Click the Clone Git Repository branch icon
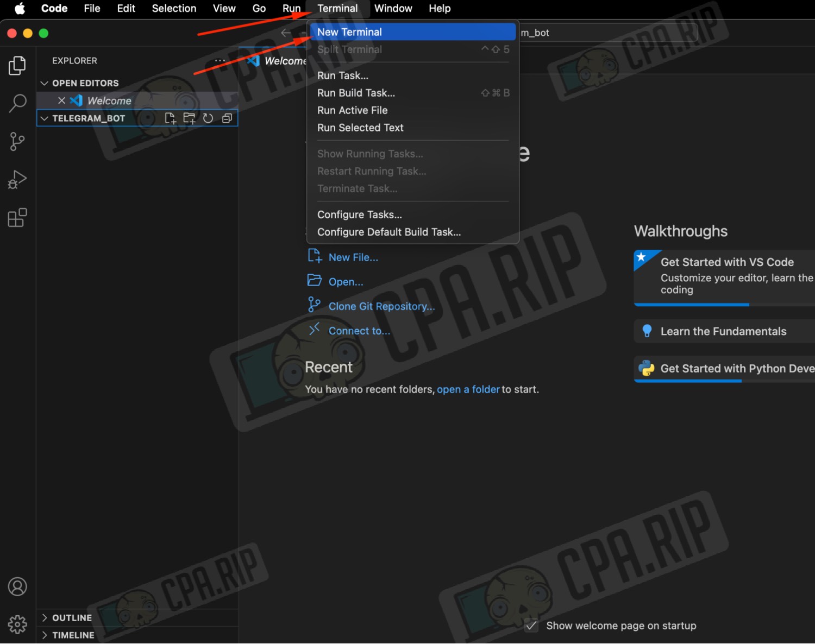This screenshot has height=644, width=815. [x=314, y=305]
